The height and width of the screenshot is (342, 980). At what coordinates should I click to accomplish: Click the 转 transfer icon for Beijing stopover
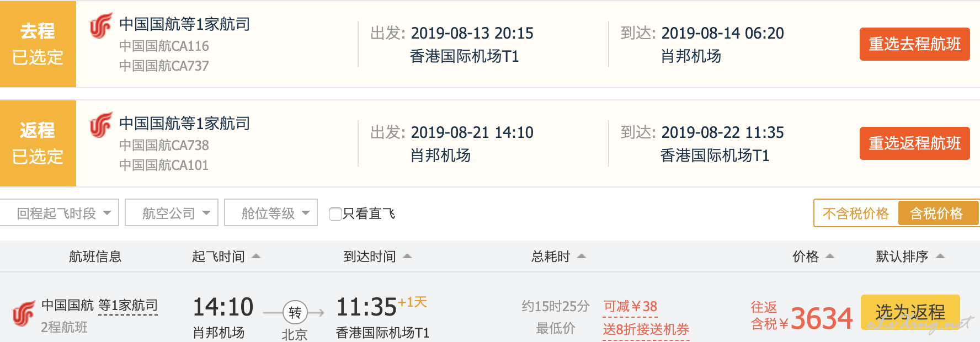click(x=295, y=313)
